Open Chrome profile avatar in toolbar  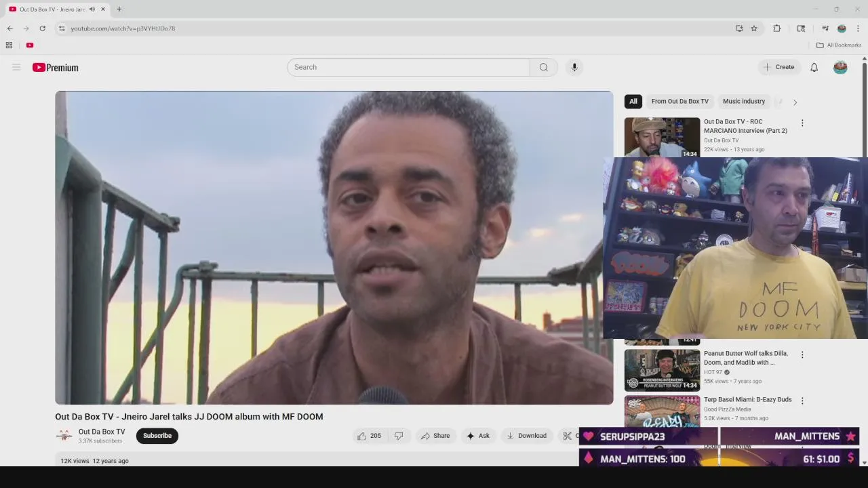pyautogui.click(x=842, y=28)
